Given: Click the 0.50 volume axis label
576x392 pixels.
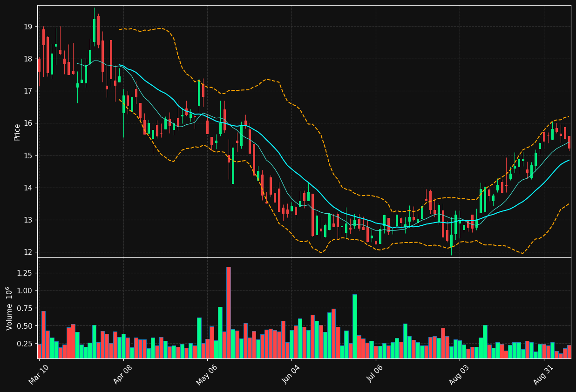Looking at the screenshot, I should (26, 326).
